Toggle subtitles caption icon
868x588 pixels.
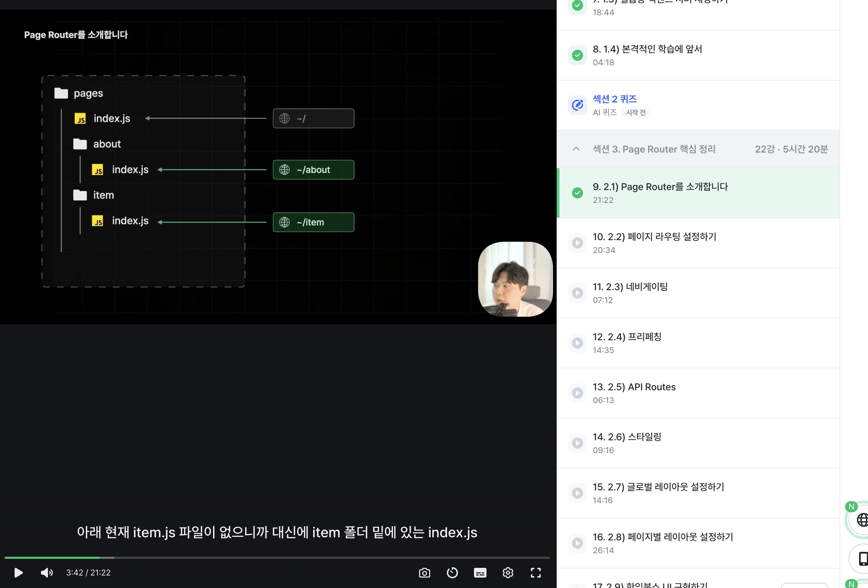(480, 572)
